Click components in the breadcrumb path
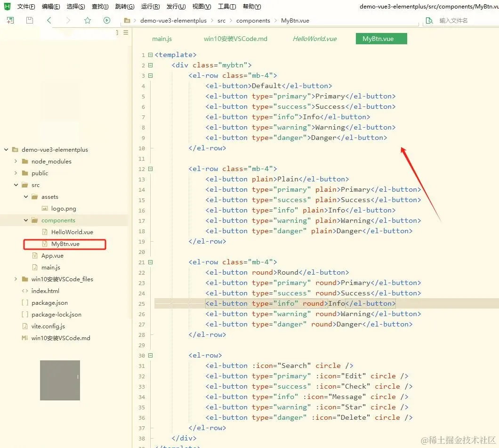Screen dimensions: 499x448 point(253,20)
